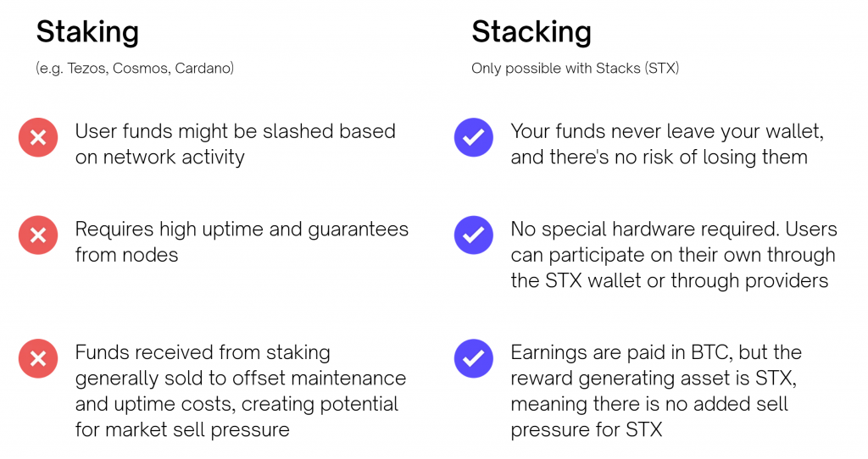868x459 pixels.
Task: Click the blue checkmark beside earnings in BTC
Action: 474,358
